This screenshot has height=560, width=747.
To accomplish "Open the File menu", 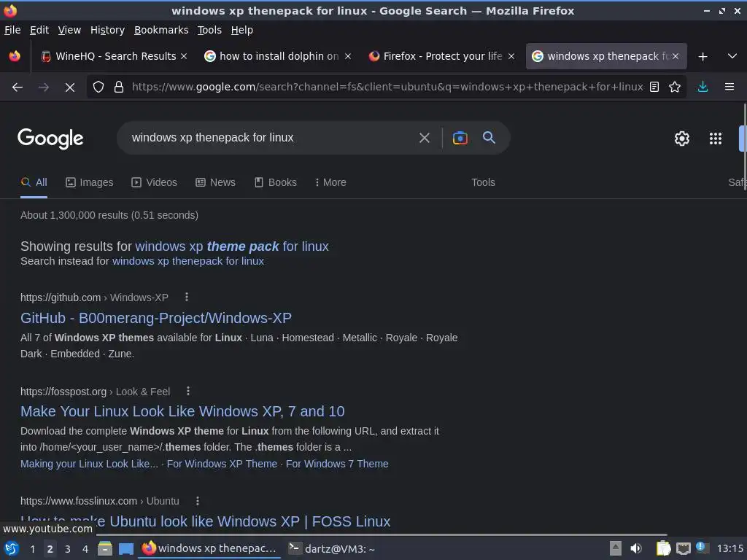I will coord(12,30).
